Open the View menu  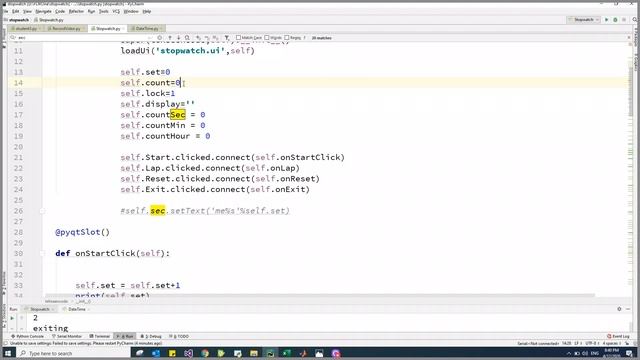coord(27,11)
